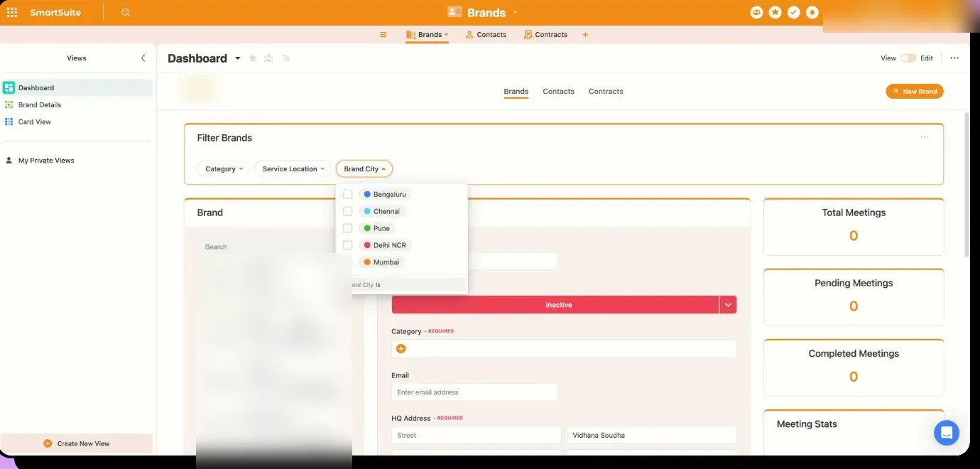
Task: Click the feed icon beside Dashboard title
Action: [x=286, y=58]
